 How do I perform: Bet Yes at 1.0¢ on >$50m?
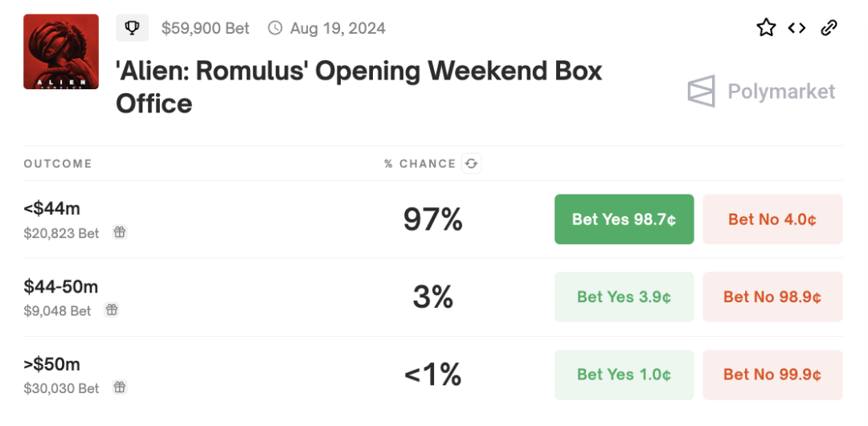pos(624,375)
